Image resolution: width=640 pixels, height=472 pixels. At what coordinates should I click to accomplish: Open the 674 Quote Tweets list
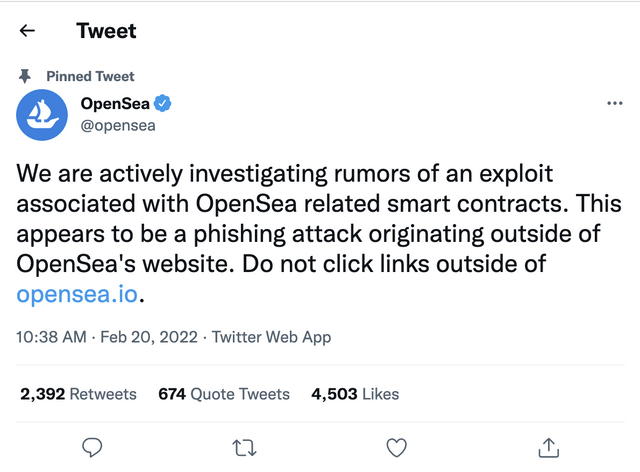click(x=224, y=394)
